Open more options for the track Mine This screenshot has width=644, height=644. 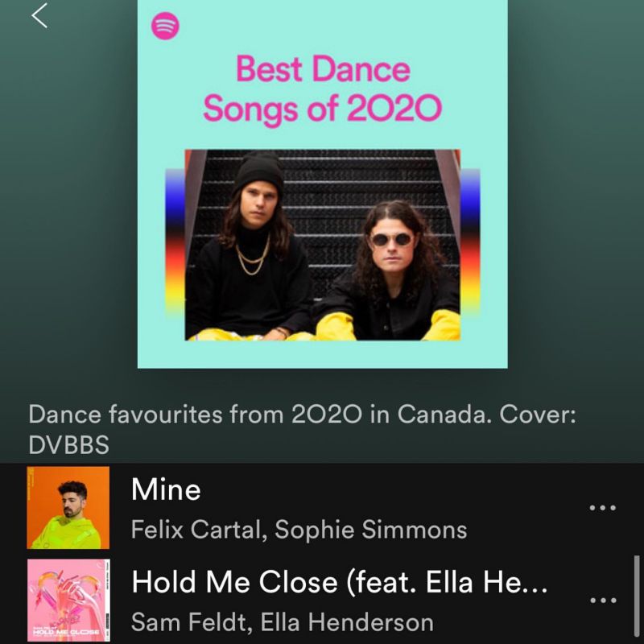pyautogui.click(x=602, y=508)
